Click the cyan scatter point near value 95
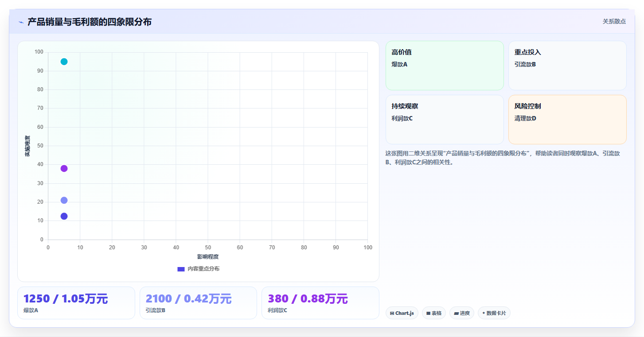 pyautogui.click(x=64, y=62)
